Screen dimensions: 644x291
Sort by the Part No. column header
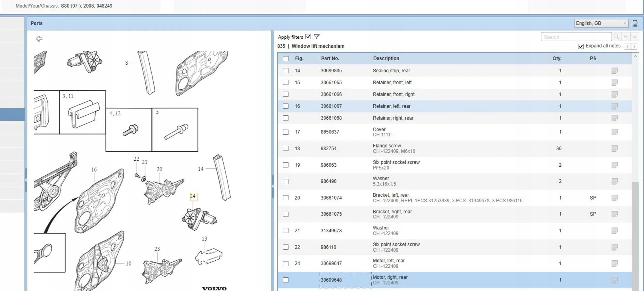(330, 58)
